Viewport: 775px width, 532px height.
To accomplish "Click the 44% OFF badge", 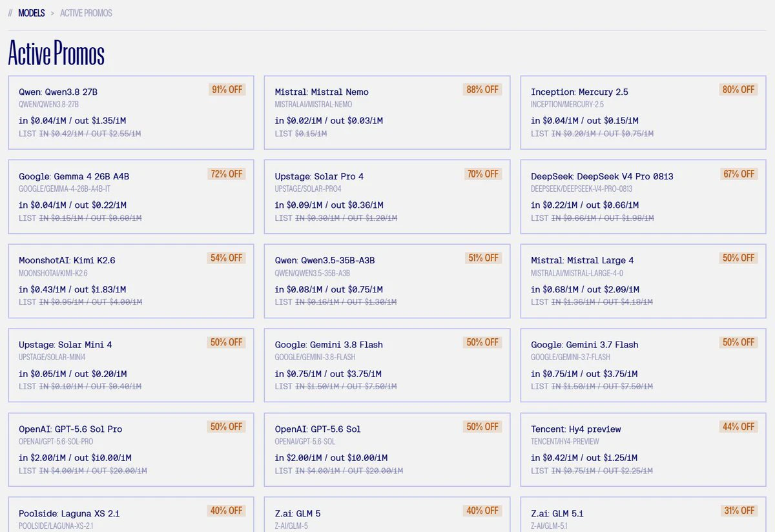I will (x=739, y=427).
